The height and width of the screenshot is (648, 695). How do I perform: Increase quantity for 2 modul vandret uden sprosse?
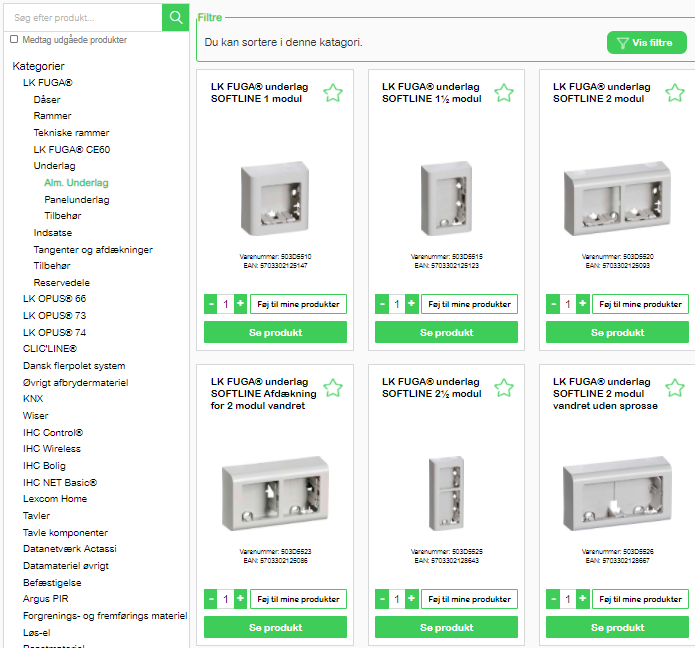[x=582, y=599]
